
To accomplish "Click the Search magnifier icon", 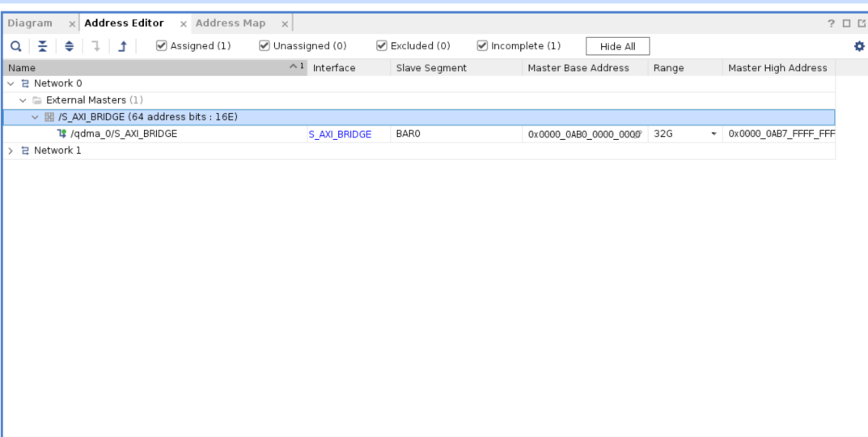I will [15, 46].
